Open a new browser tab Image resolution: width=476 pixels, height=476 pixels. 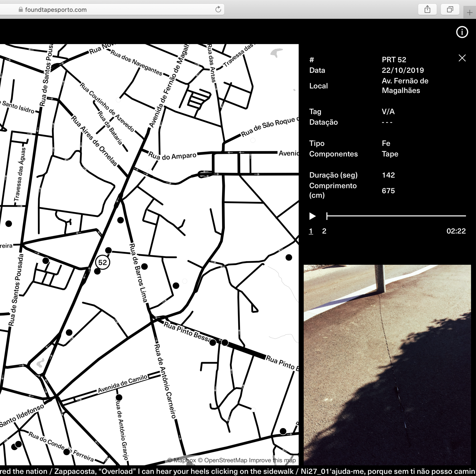(x=469, y=13)
